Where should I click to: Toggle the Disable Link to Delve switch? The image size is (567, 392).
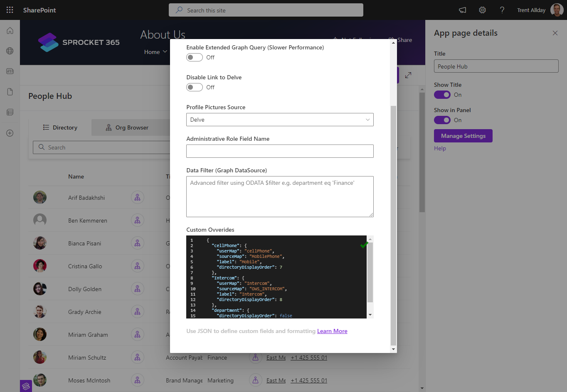tap(195, 87)
